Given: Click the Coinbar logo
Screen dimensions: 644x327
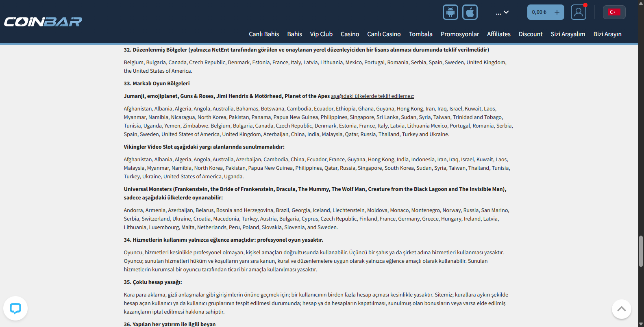Looking at the screenshot, I should [43, 22].
